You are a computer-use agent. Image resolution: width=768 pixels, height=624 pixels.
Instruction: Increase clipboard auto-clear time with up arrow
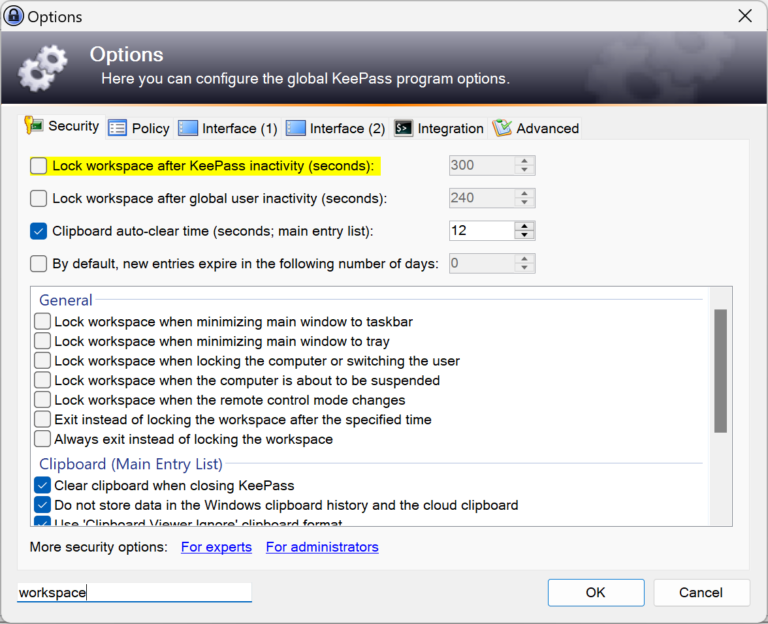525,226
